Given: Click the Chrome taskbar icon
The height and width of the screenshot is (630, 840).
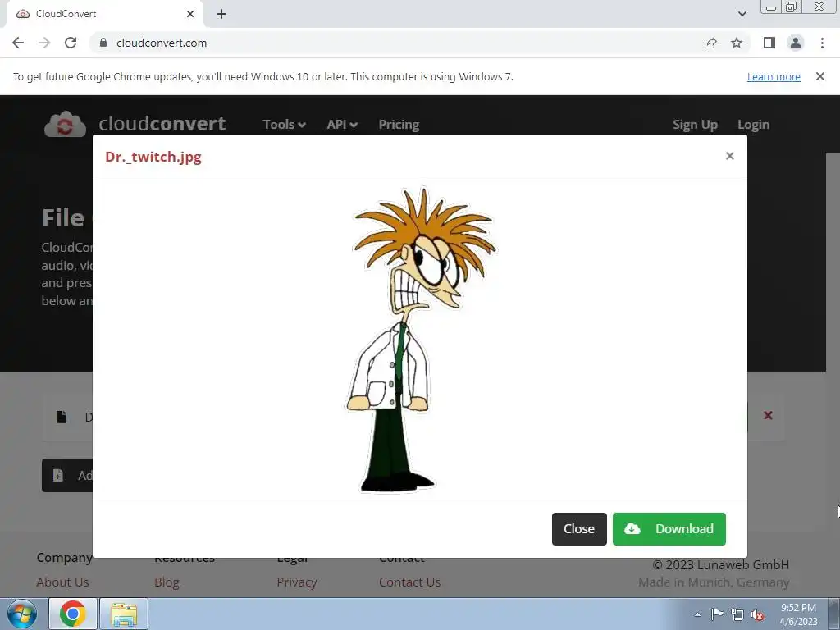Looking at the screenshot, I should (x=73, y=614).
